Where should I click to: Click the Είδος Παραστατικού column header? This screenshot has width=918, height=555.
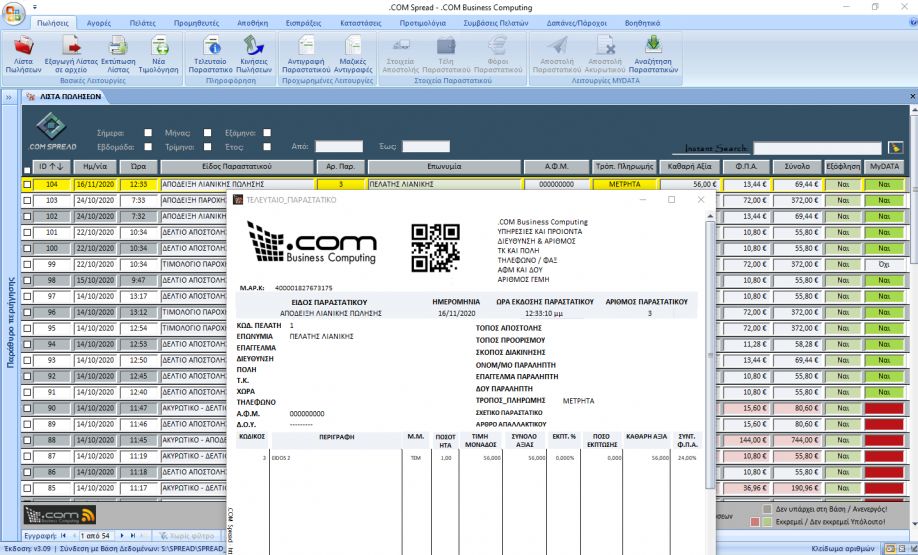tap(237, 167)
